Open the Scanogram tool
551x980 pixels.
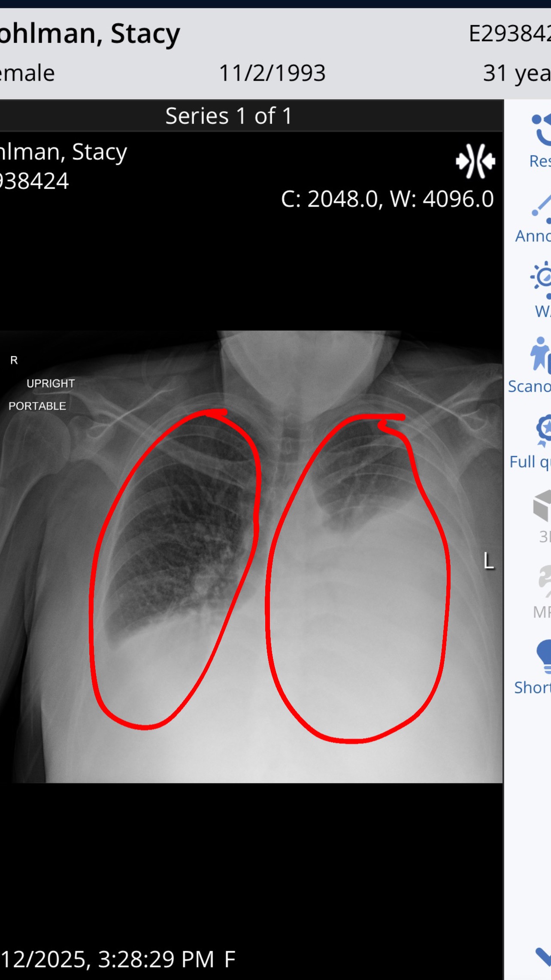click(x=540, y=355)
